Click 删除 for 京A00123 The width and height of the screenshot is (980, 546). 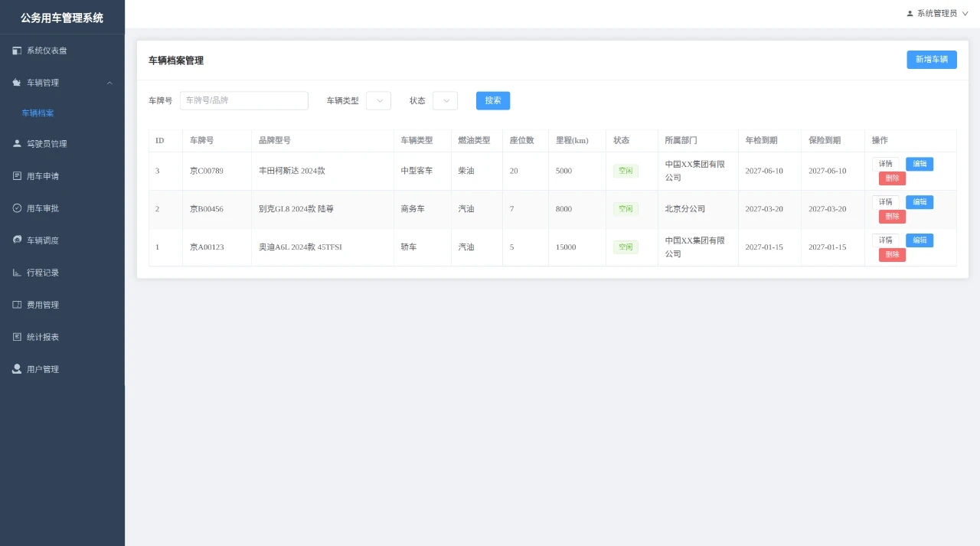click(892, 255)
